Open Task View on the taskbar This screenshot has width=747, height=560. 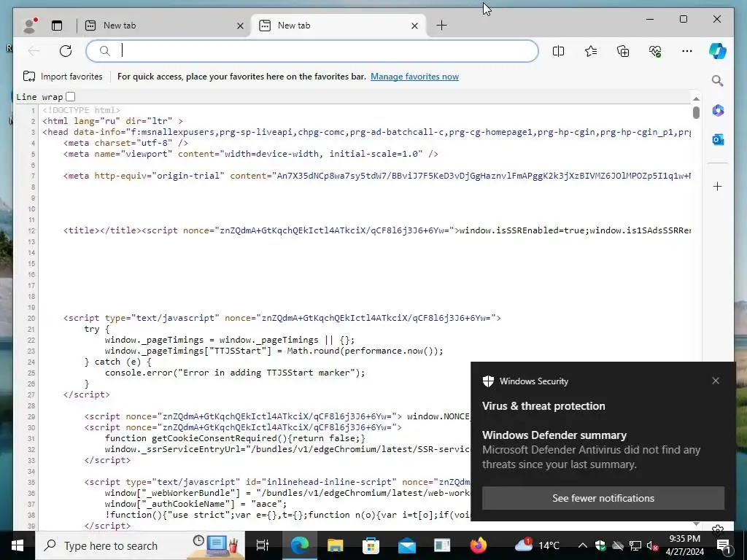[263, 545]
